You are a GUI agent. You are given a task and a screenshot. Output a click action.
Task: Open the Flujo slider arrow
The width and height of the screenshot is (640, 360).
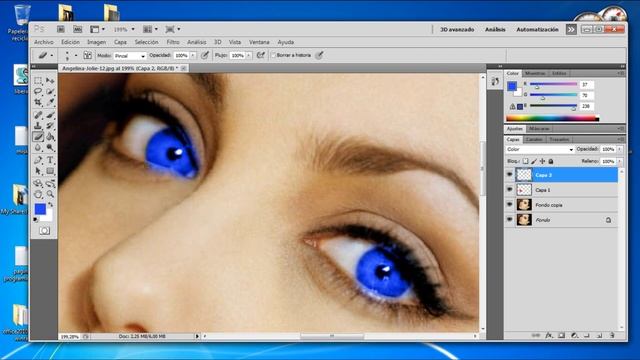[249, 56]
